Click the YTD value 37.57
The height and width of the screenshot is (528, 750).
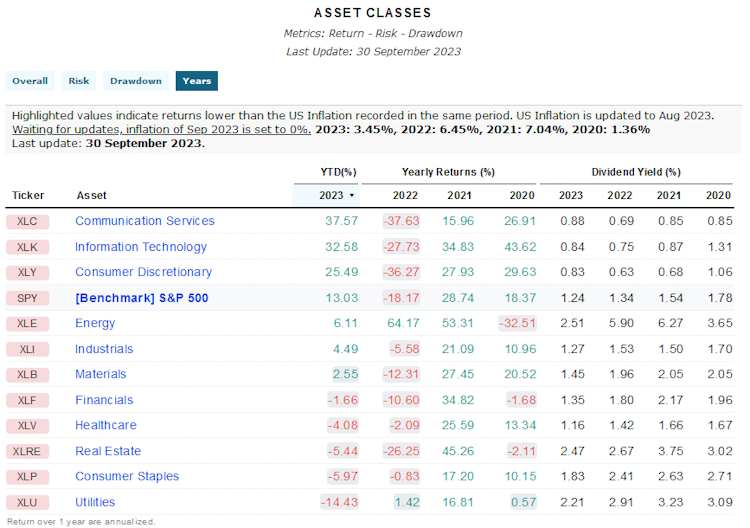[x=342, y=221]
